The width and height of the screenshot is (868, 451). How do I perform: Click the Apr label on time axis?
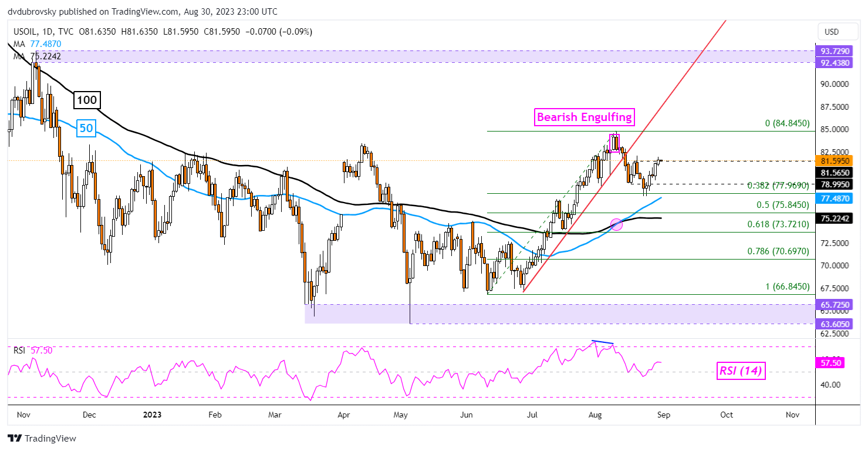click(344, 415)
